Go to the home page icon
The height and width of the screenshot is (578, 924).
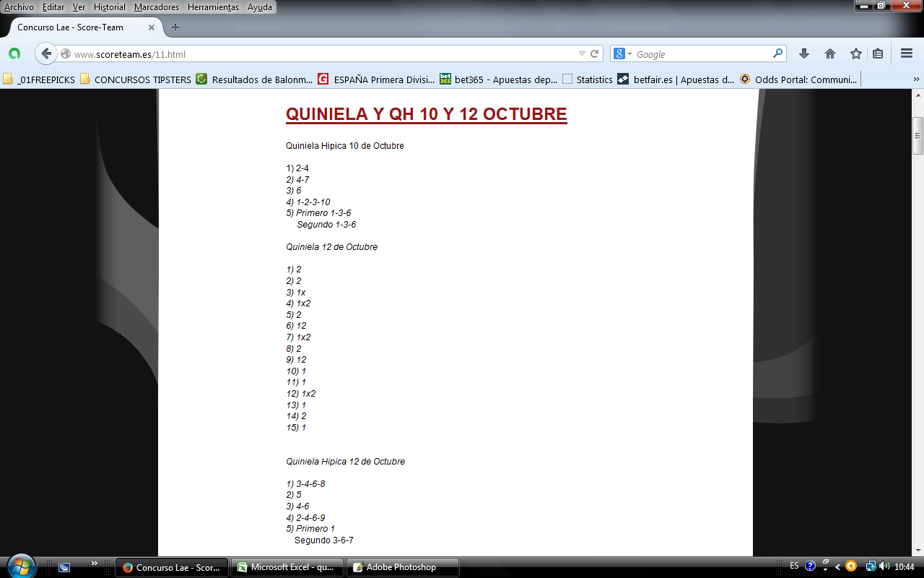[x=830, y=53]
